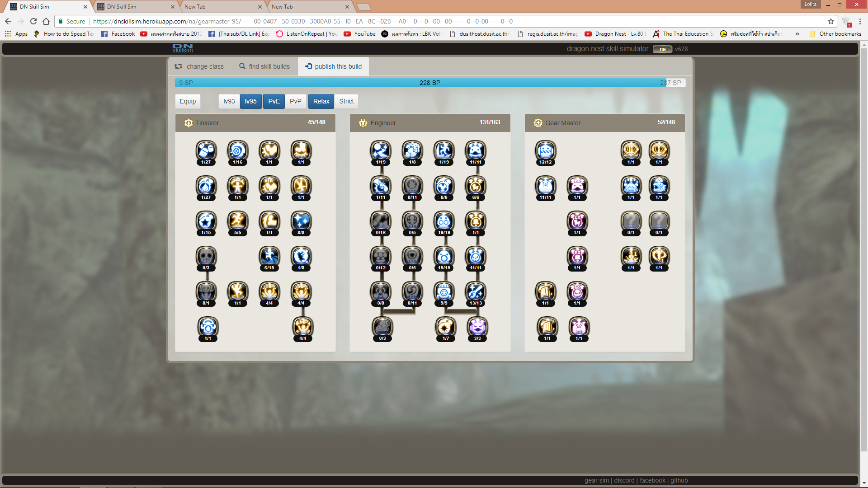
Task: Click the Engineer skill icon showing 13/13
Action: click(476, 292)
